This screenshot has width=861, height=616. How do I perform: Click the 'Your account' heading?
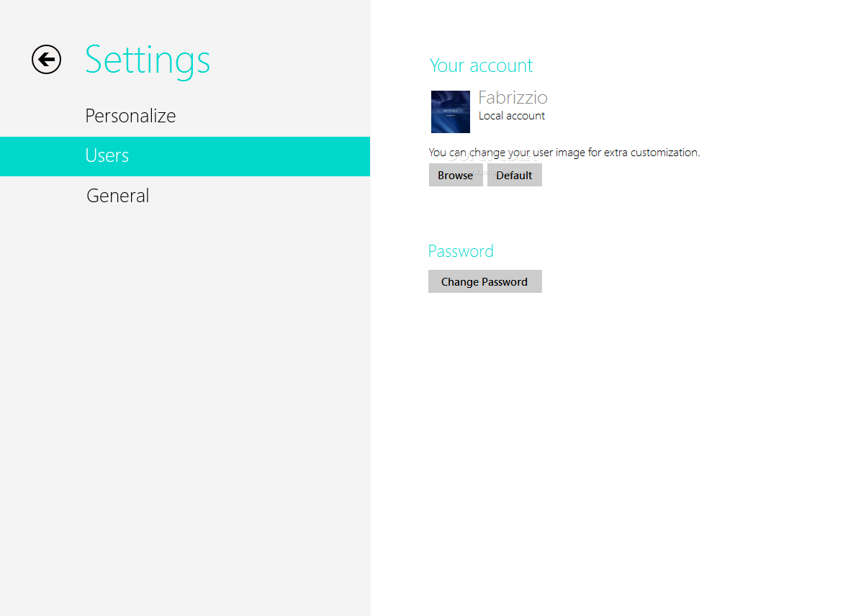(481, 65)
